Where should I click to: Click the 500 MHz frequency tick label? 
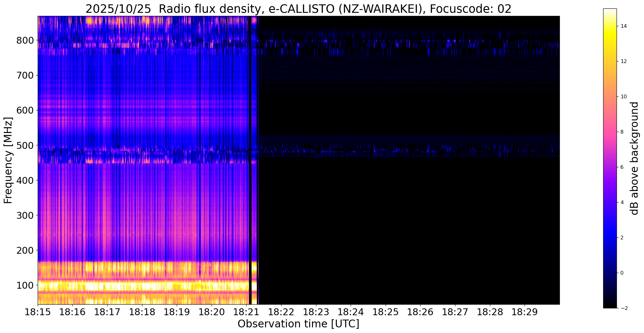26,145
